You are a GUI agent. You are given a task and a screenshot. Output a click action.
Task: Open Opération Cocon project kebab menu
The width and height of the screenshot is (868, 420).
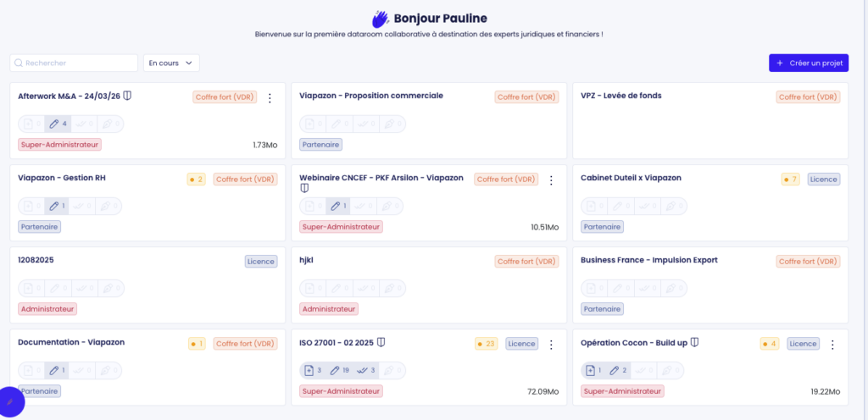point(832,345)
